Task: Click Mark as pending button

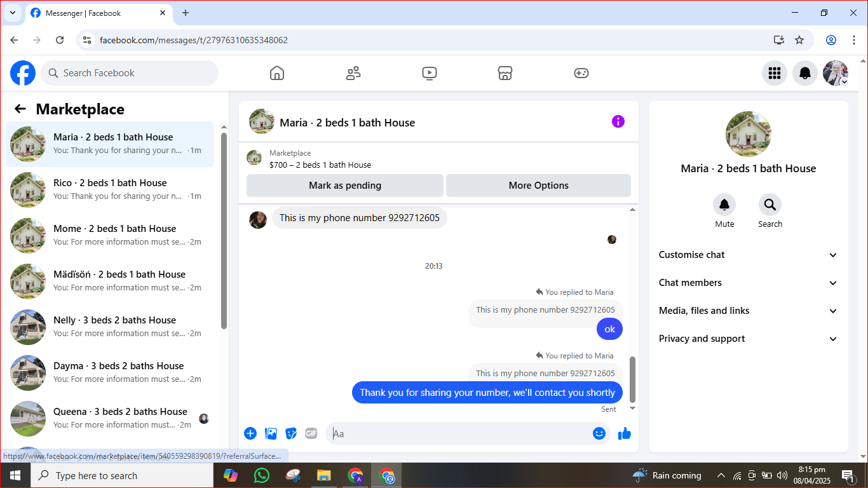Action: pyautogui.click(x=345, y=186)
